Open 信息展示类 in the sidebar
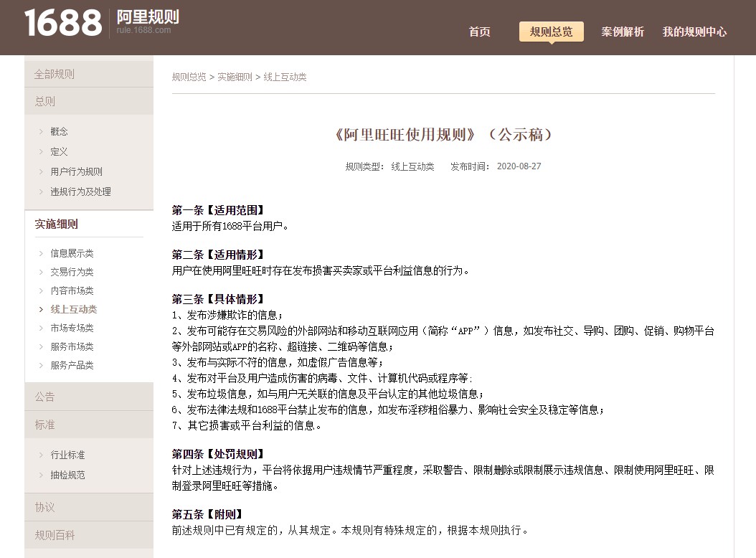The image size is (756, 558). tap(72, 253)
